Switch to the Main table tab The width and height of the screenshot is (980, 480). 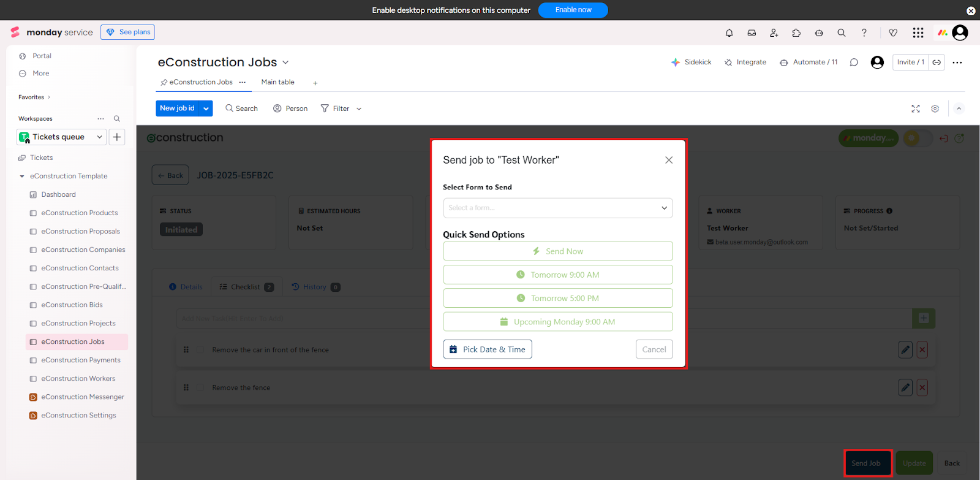pos(277,82)
